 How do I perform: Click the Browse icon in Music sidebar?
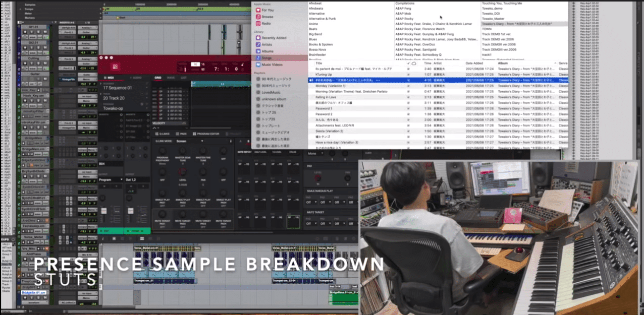(x=257, y=17)
